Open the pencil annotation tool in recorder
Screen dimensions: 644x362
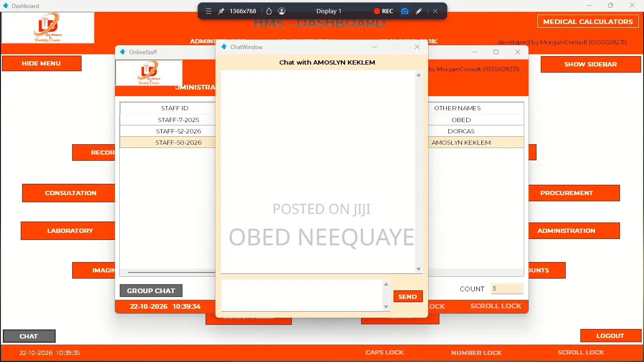(x=419, y=11)
